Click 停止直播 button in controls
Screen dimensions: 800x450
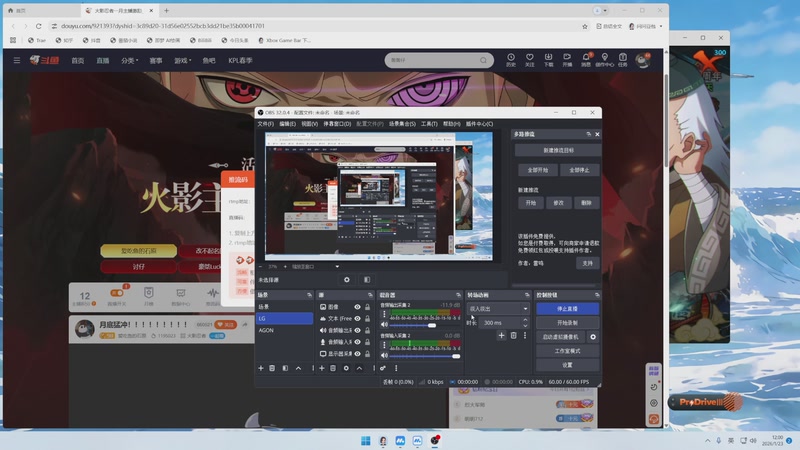[567, 309]
